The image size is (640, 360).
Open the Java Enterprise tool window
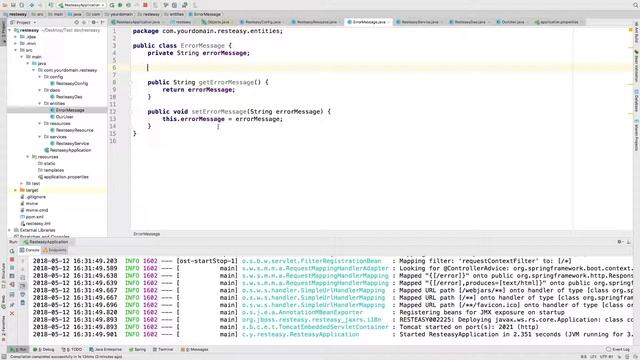(x=106, y=349)
